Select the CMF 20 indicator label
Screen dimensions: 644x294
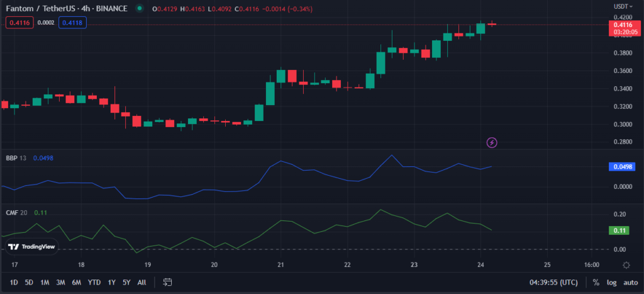pos(16,213)
